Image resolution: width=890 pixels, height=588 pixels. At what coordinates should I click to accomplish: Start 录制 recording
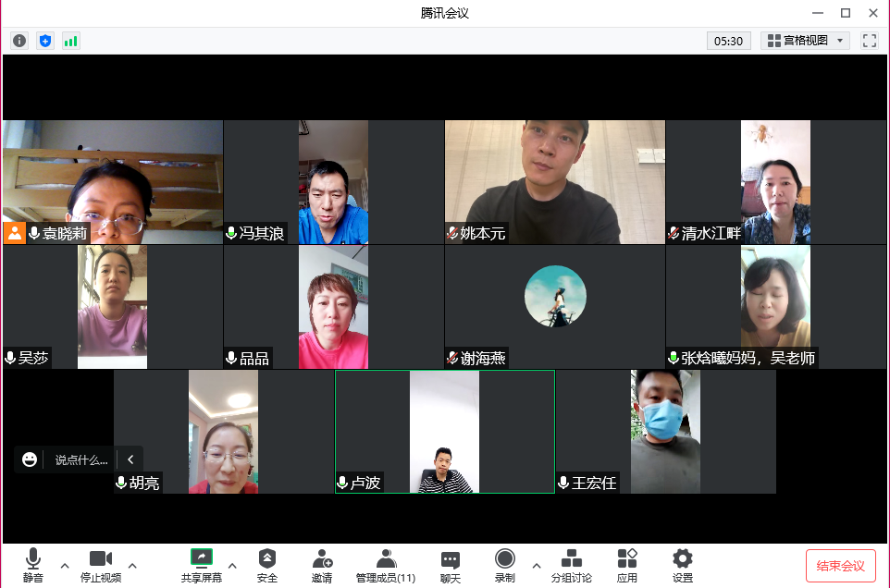click(x=504, y=565)
